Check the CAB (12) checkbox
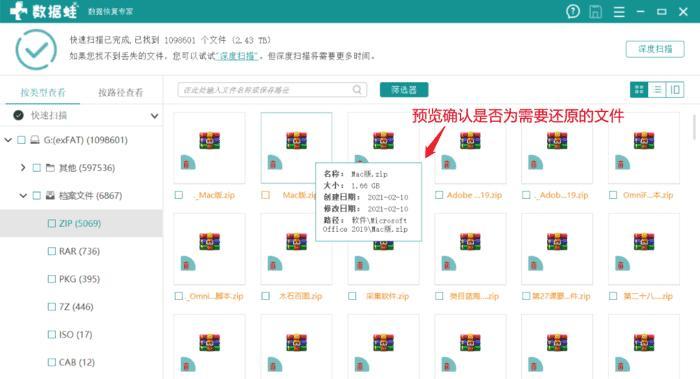This screenshot has width=700, height=379. (x=52, y=362)
